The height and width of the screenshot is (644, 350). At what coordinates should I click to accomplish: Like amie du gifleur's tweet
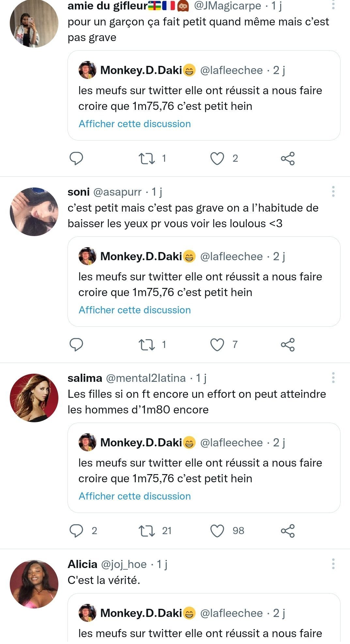(217, 158)
